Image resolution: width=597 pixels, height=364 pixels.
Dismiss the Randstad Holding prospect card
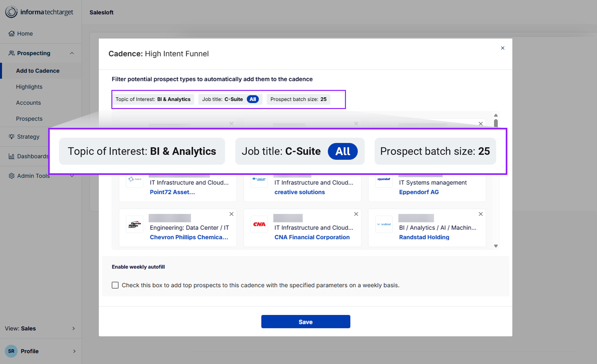coord(481,214)
